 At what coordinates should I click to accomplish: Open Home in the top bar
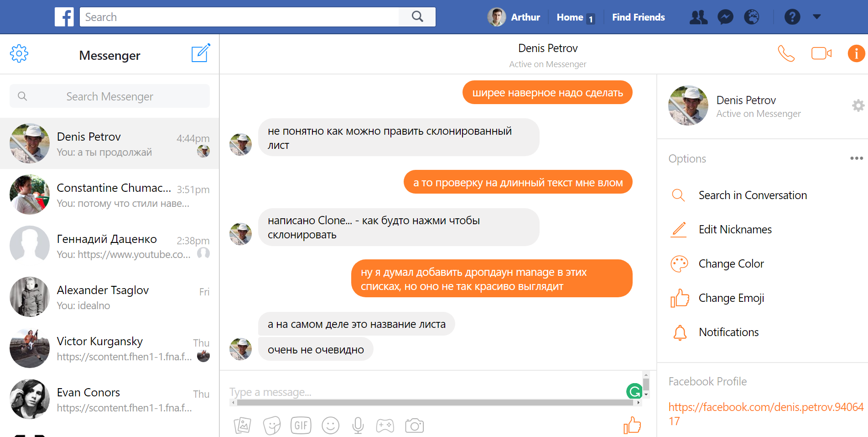point(575,17)
